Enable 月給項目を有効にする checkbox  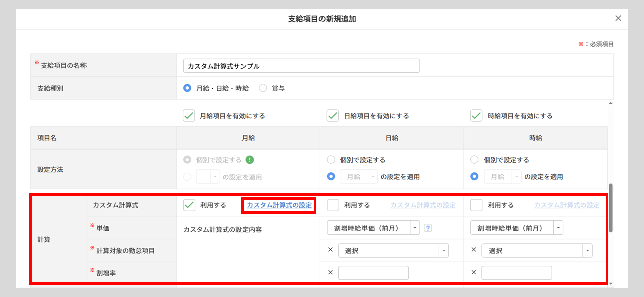click(x=189, y=116)
